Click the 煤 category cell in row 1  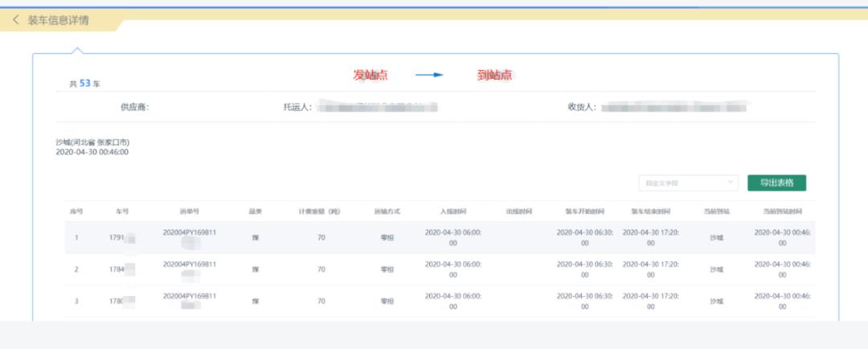coord(256,238)
